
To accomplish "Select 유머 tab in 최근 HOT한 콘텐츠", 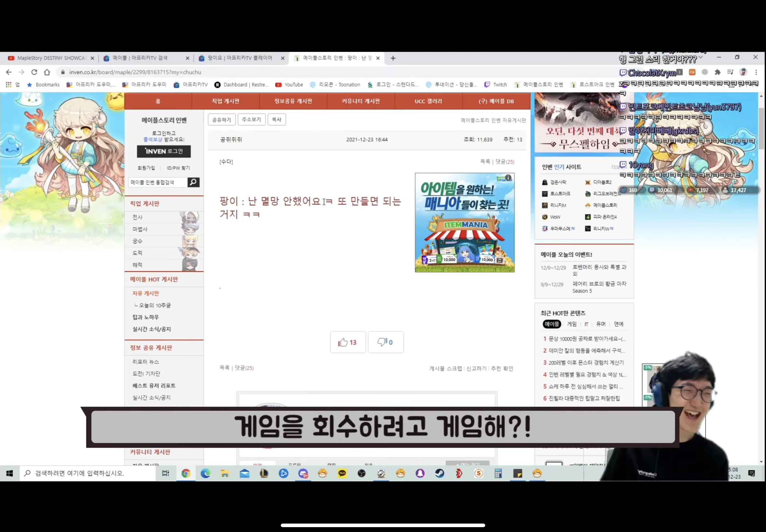I will click(x=600, y=324).
